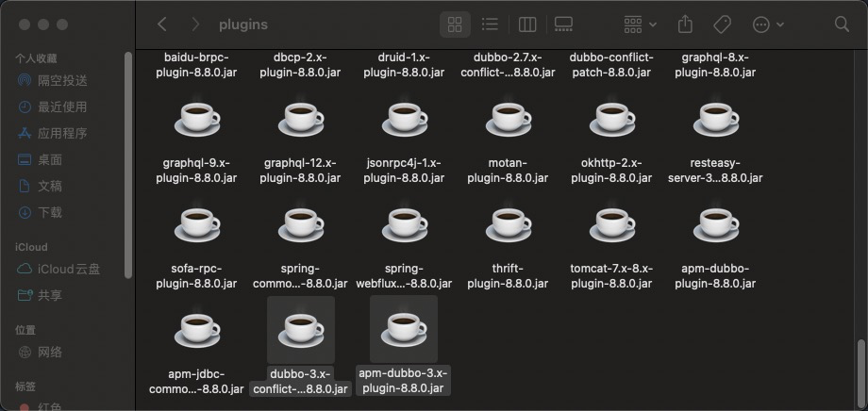
Task: Select jsonrpc4j-1.x-plugin-8.8.0.jar icon
Action: [404, 119]
